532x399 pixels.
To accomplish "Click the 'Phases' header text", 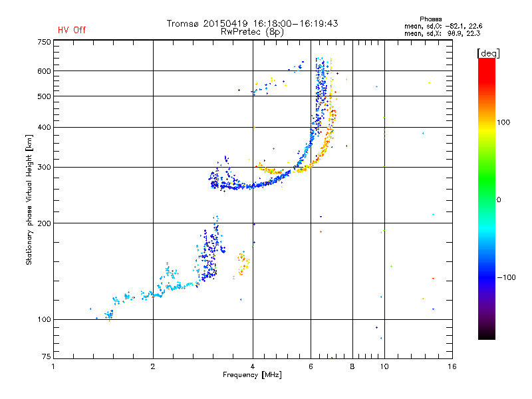I will tap(430, 19).
